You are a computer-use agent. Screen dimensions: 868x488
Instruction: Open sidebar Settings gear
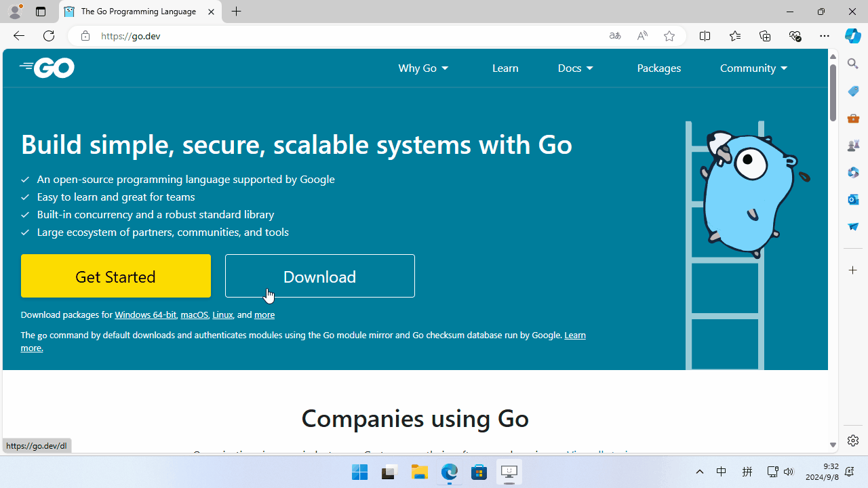tap(852, 440)
